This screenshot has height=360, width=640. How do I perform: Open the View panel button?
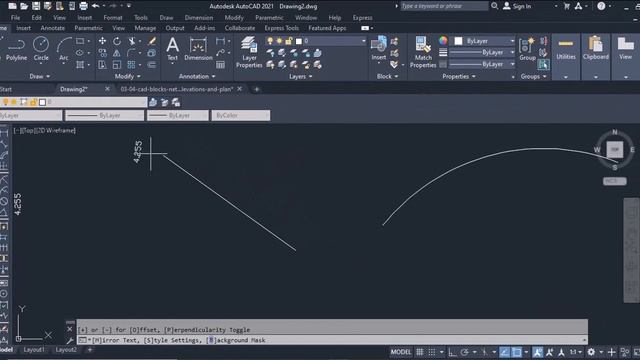[x=625, y=57]
